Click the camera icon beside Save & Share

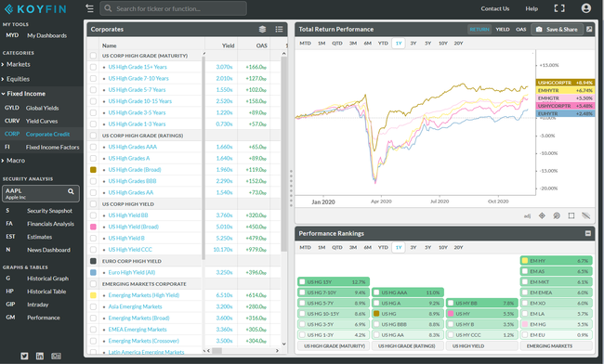(x=539, y=29)
